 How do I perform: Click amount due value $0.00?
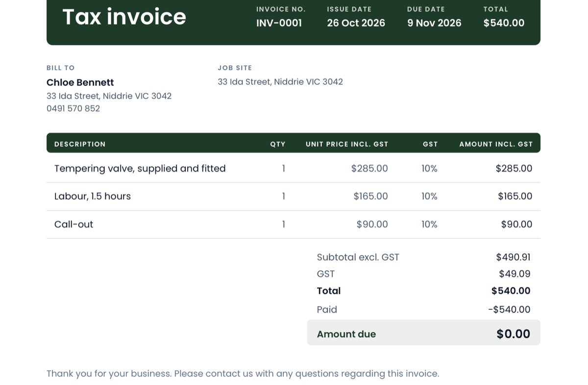[514, 334]
